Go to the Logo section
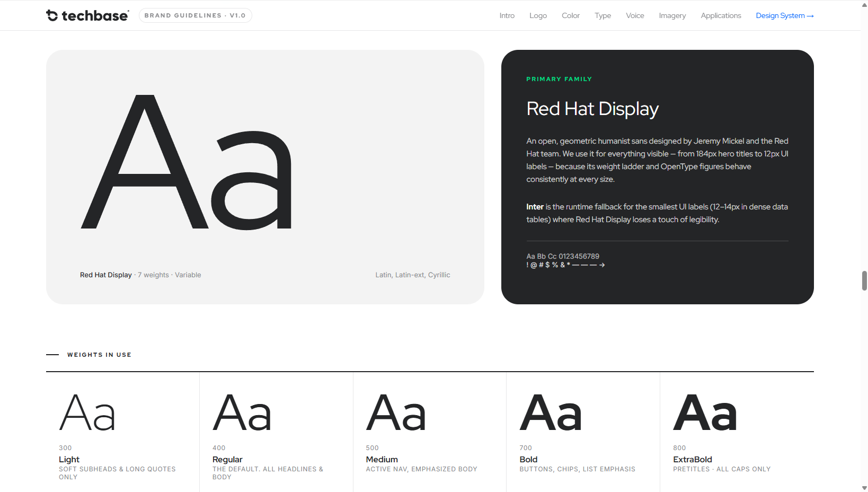This screenshot has height=492, width=868. pyautogui.click(x=538, y=15)
